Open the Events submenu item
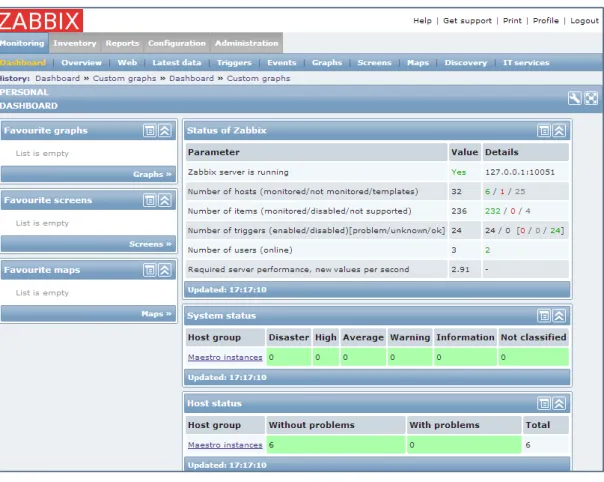This screenshot has width=604, height=482. [282, 62]
